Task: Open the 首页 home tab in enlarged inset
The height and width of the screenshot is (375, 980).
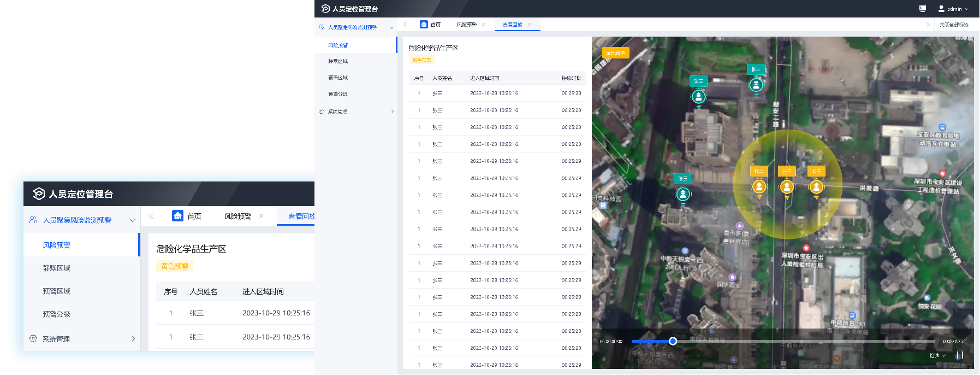Action: (x=187, y=216)
